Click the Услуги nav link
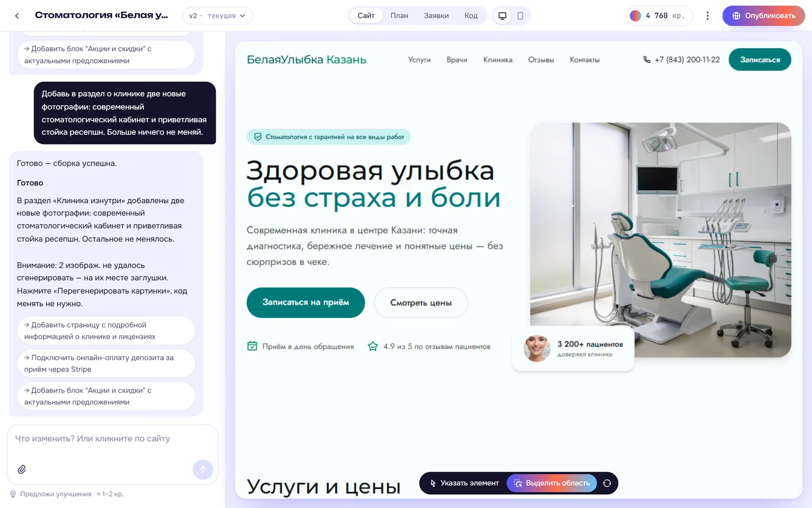 (x=419, y=60)
